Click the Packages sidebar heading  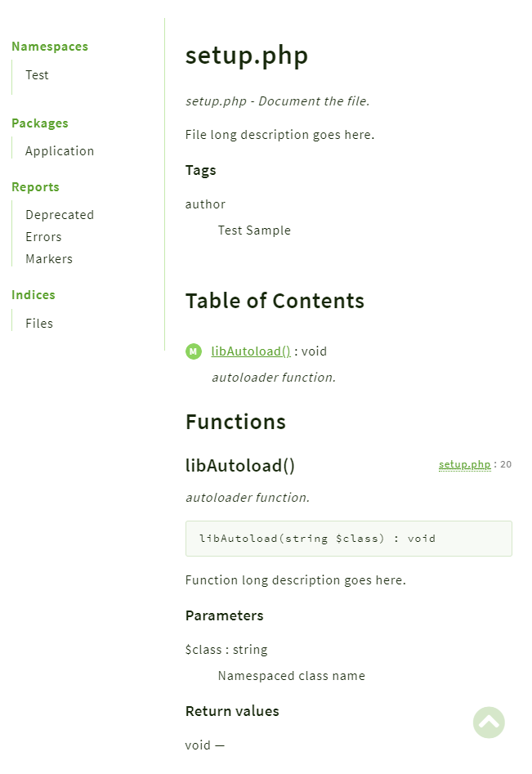(x=39, y=123)
